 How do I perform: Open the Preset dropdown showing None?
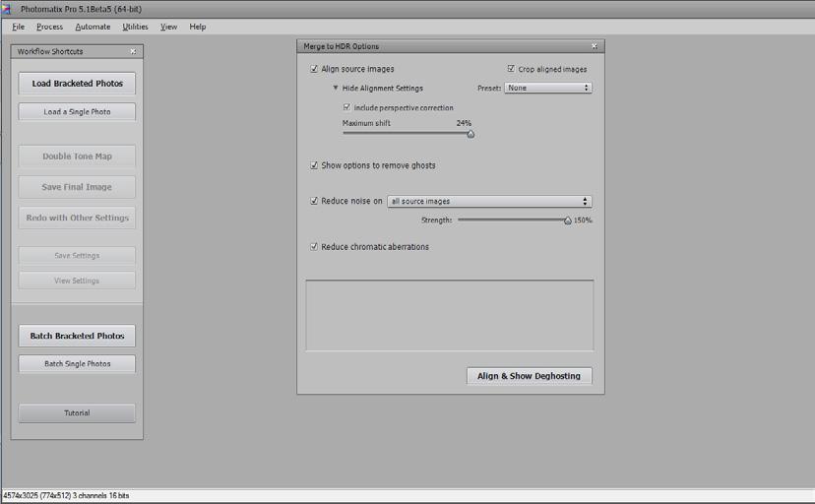[548, 88]
